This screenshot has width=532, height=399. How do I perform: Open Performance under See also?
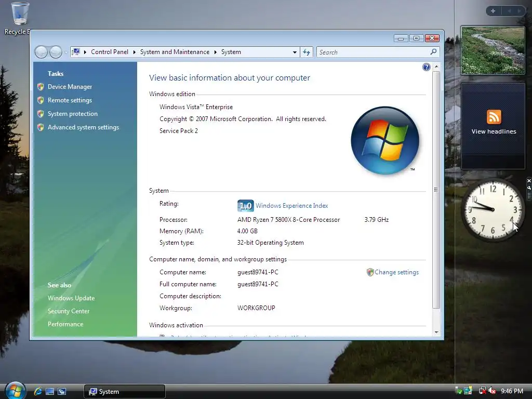65,324
